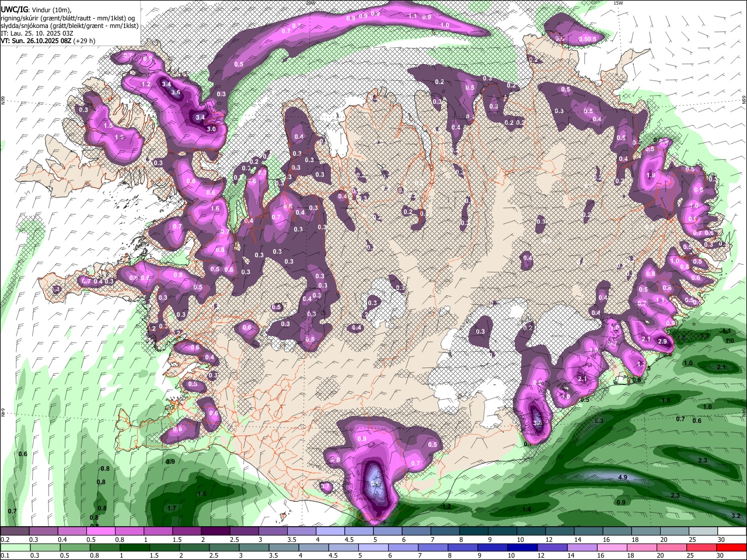Screen dimensions: 747x560
Task: Click the 0.2 label on the snow legend
Action: [5, 540]
